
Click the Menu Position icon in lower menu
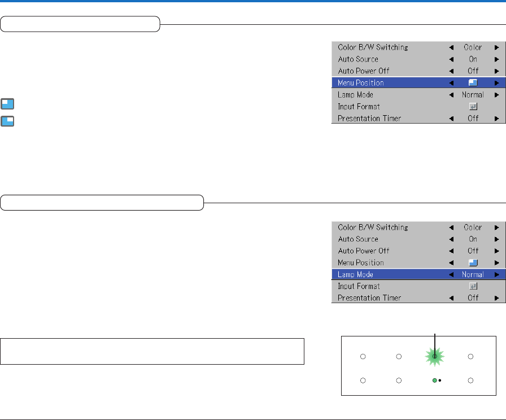[x=473, y=263]
